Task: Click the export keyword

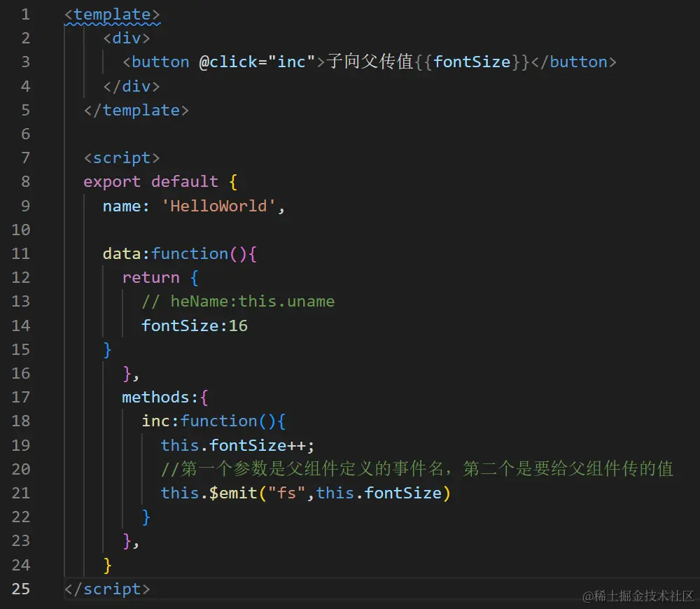Action: click(112, 182)
